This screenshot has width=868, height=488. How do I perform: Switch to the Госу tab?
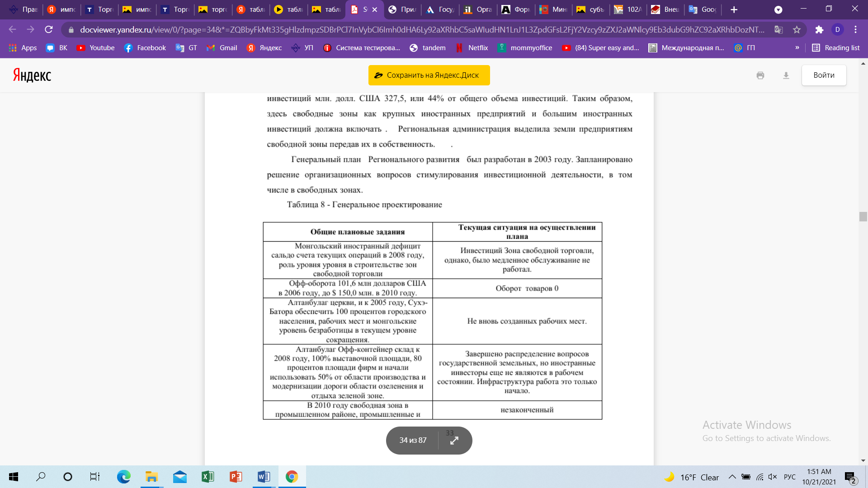coord(440,9)
